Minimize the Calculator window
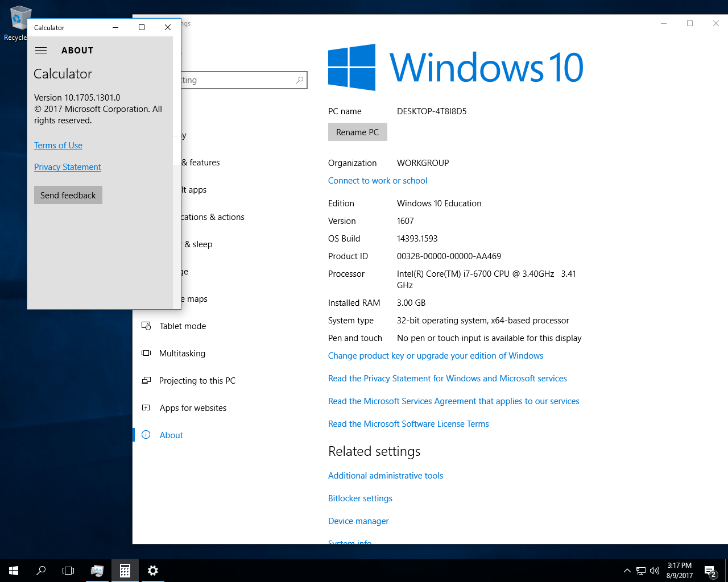 115,27
